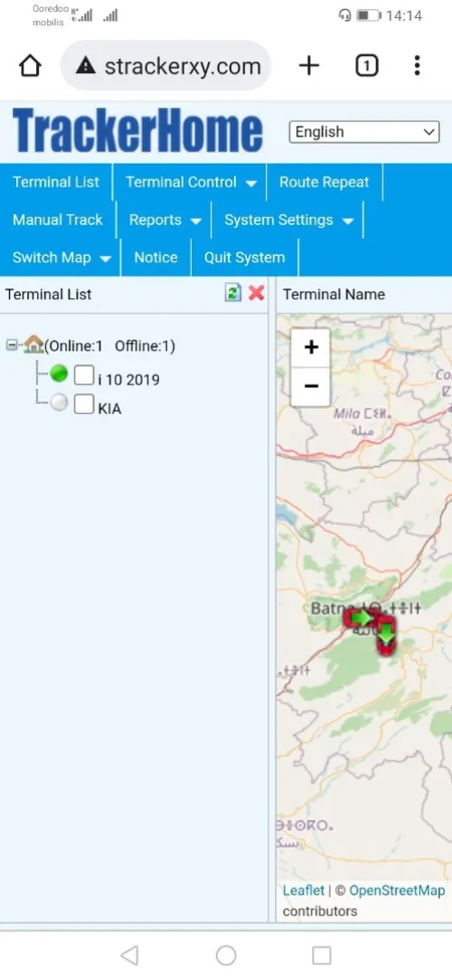Open Terminal List menu item
Image resolution: width=452 pixels, height=980 pixels.
(x=56, y=183)
